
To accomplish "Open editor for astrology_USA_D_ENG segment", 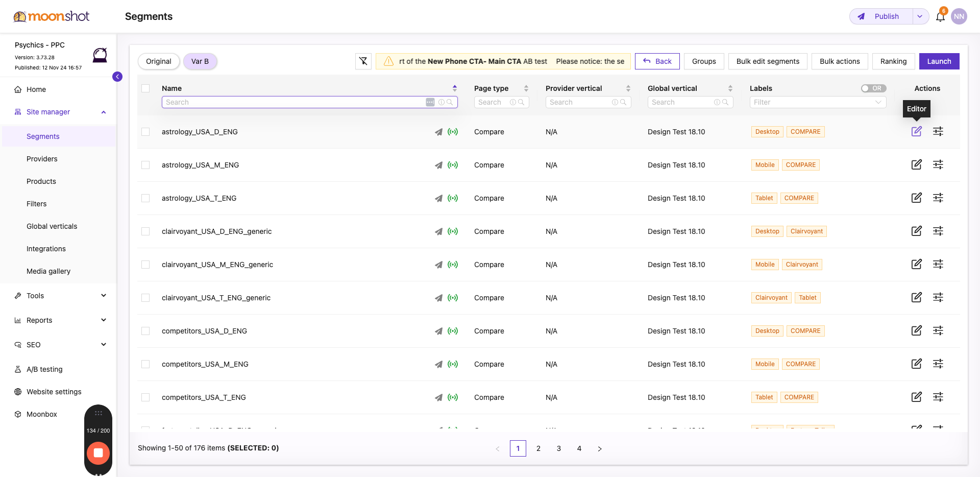I will point(917,131).
